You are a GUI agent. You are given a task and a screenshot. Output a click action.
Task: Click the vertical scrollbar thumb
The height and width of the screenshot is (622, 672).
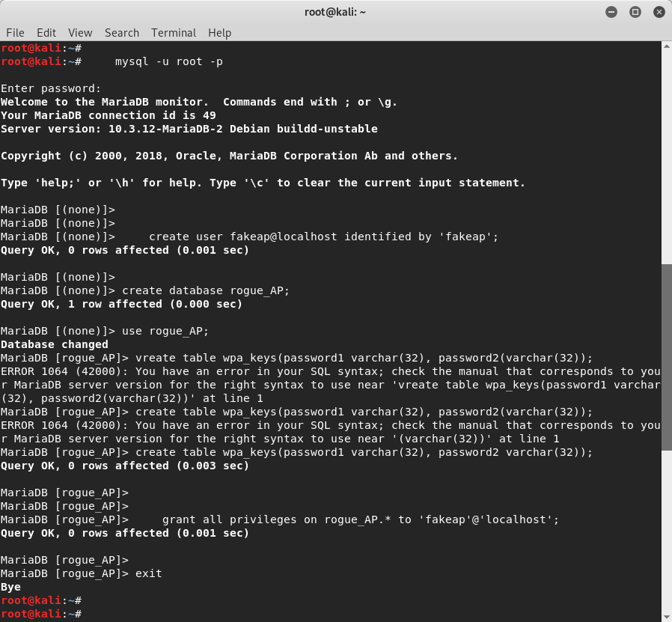click(667, 357)
